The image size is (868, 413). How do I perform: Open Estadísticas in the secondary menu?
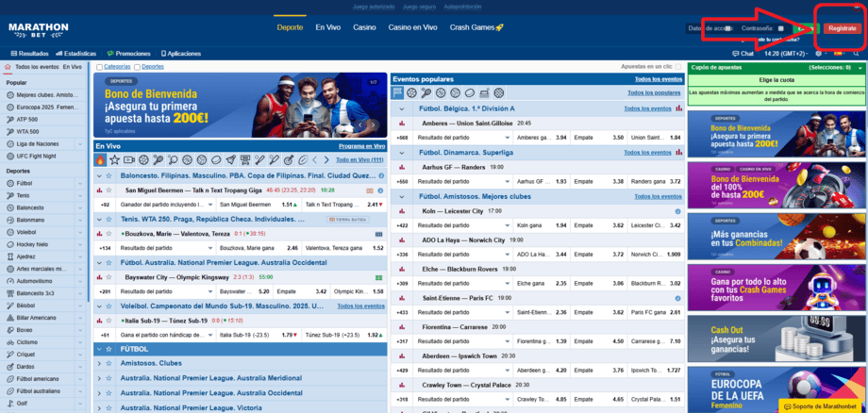point(75,54)
